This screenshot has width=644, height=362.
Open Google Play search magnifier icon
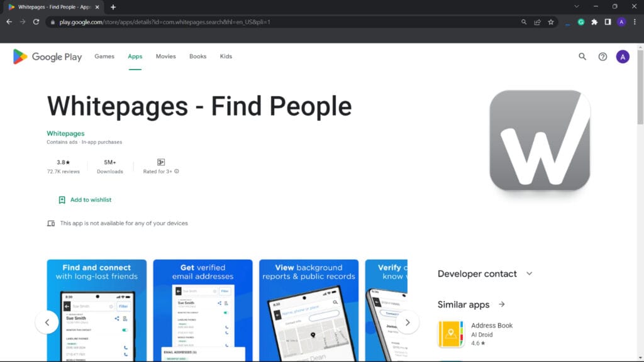[x=582, y=57]
